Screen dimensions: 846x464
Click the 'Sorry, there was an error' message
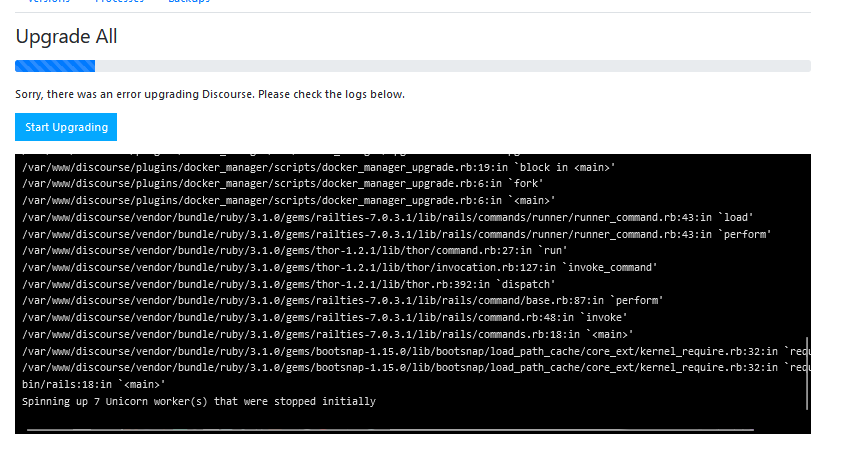(210, 94)
